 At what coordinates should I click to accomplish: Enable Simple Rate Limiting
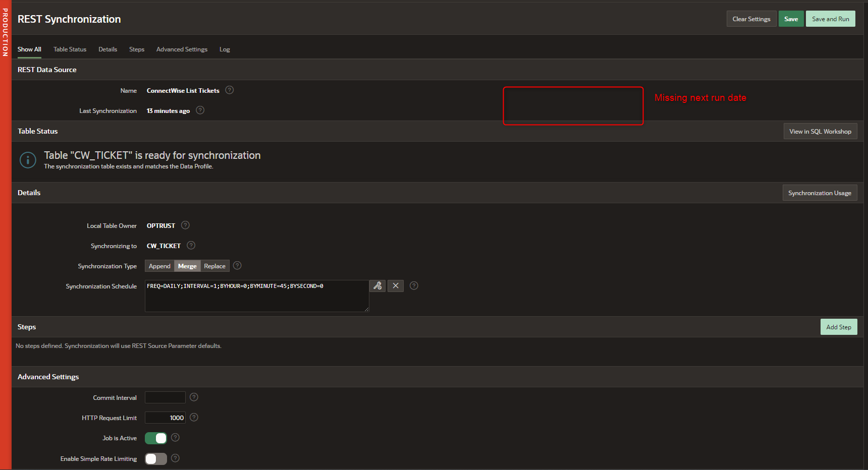pos(155,458)
